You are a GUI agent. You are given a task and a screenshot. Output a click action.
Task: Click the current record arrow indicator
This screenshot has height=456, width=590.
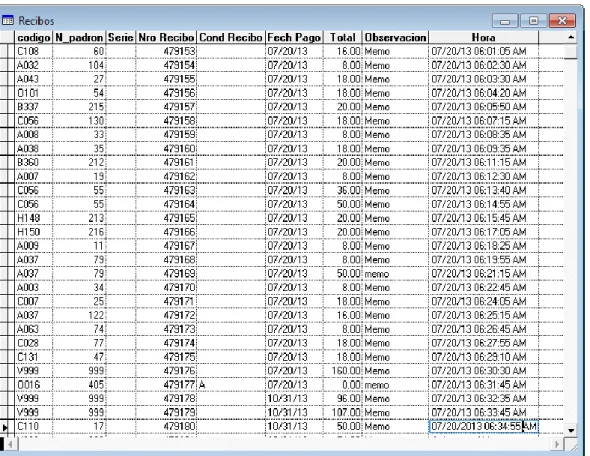[x=5, y=427]
